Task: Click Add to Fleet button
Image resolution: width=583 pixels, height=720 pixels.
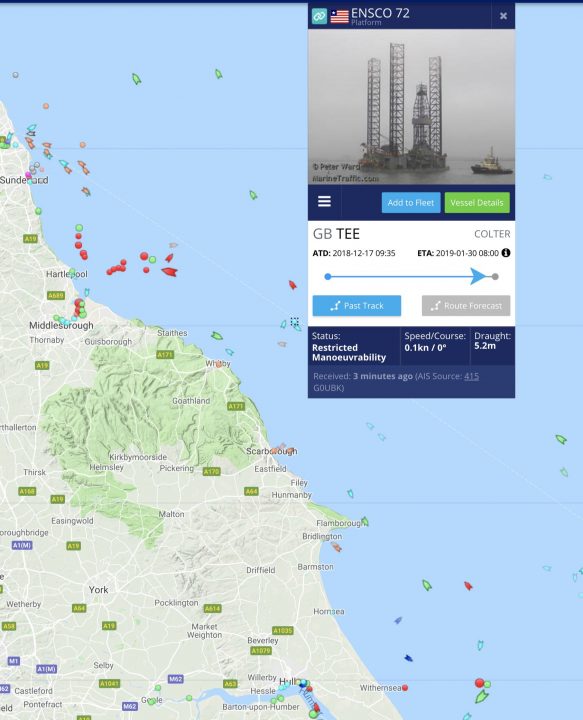Action: 411,202
